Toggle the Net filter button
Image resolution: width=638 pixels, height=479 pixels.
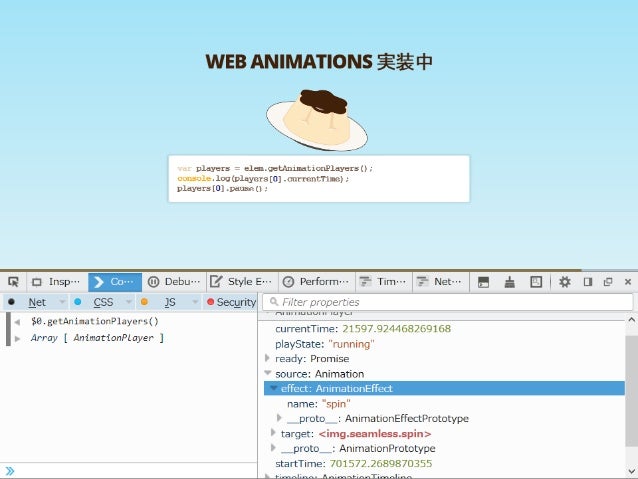[30, 302]
